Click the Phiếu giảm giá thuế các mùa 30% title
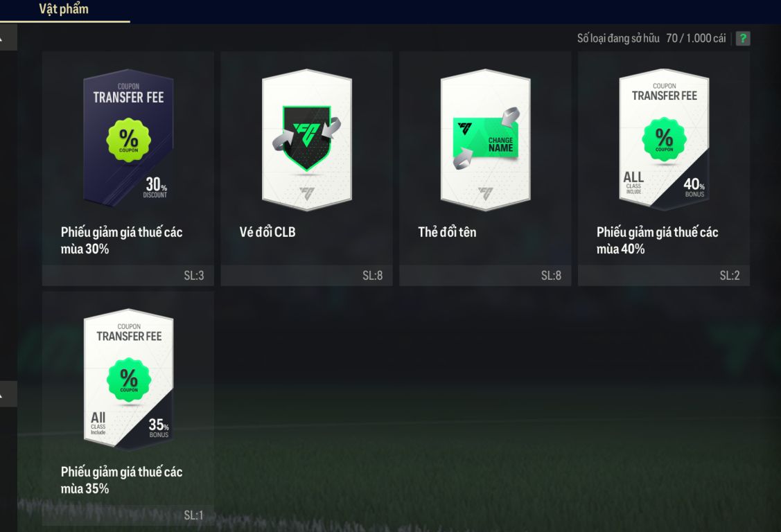 click(x=121, y=240)
